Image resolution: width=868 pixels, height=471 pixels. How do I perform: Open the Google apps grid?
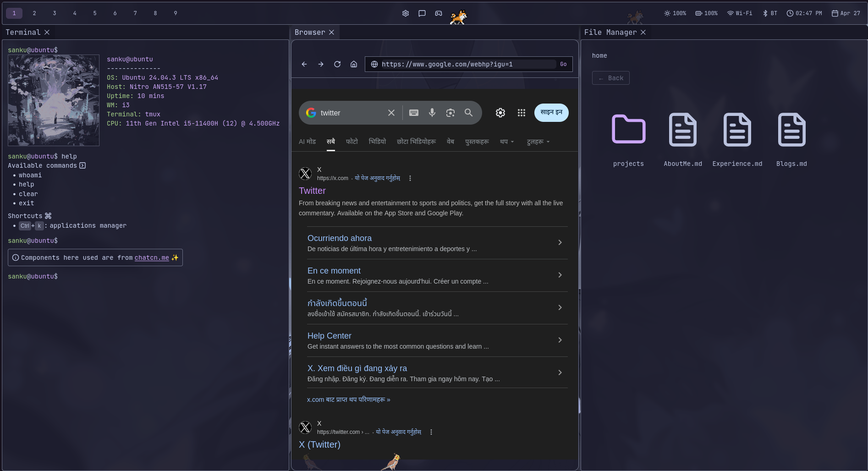click(522, 113)
